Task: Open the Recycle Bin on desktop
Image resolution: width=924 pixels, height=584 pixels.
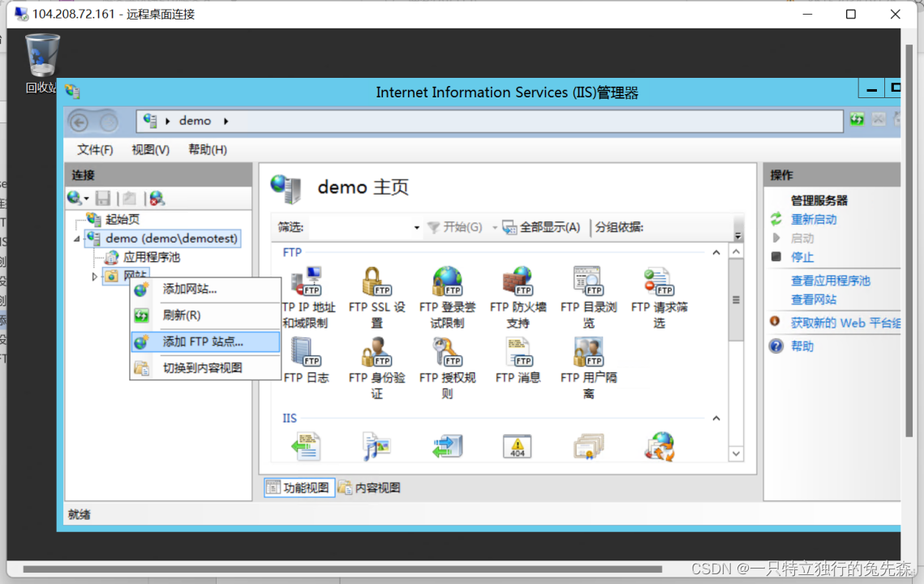Action: click(42, 63)
